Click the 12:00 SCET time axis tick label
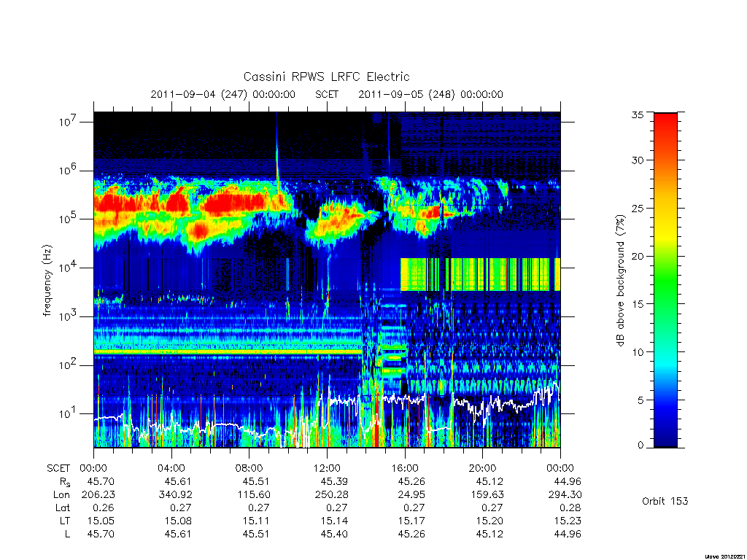The width and height of the screenshot is (747, 560). click(x=327, y=468)
